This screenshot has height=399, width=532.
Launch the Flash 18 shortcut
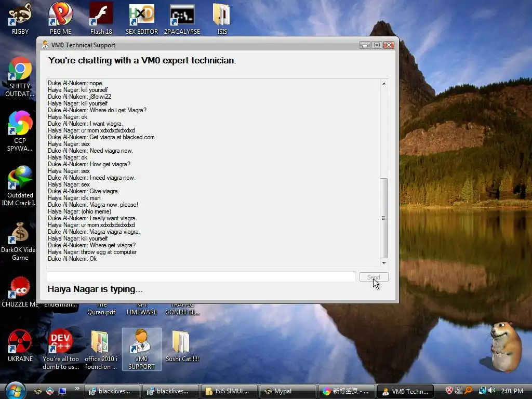101,19
